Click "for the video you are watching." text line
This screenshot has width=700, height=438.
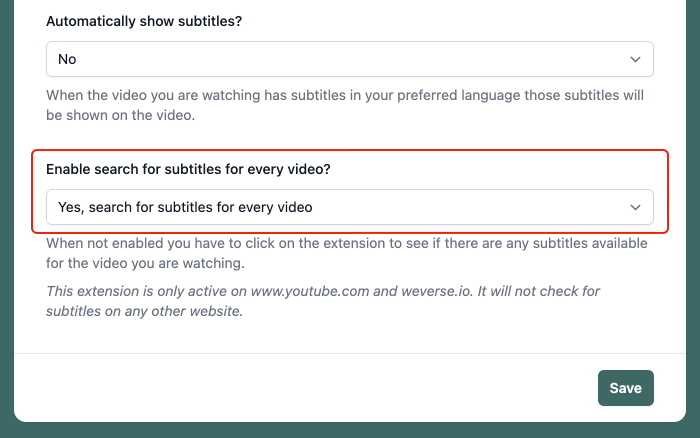point(145,263)
